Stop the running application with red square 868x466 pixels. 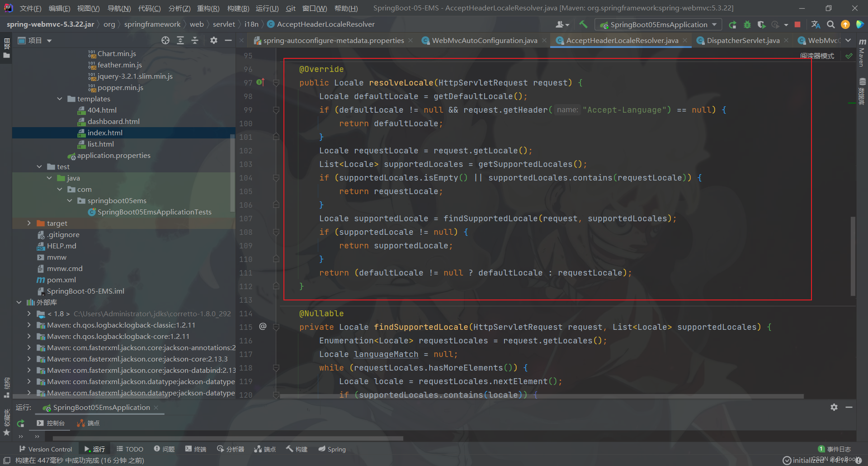(797, 24)
